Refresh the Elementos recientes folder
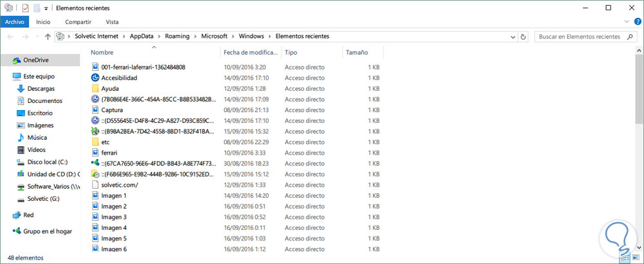 [523, 37]
